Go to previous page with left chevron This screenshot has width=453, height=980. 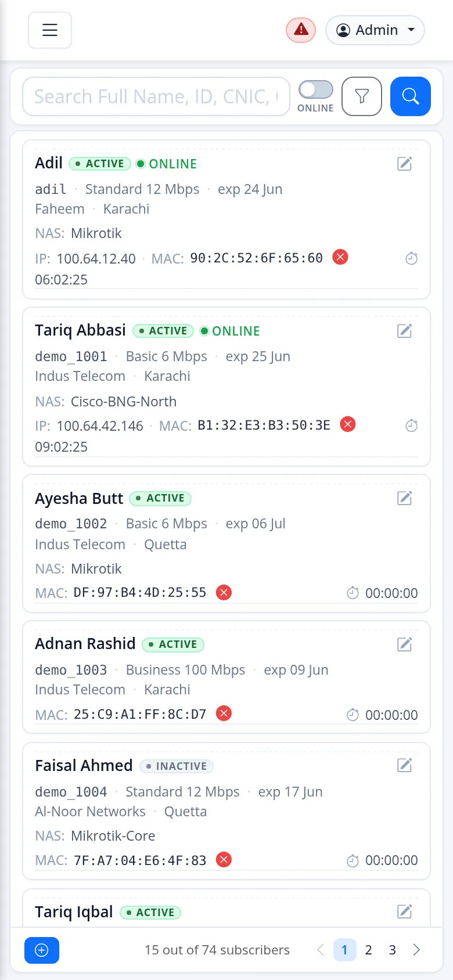point(321,950)
